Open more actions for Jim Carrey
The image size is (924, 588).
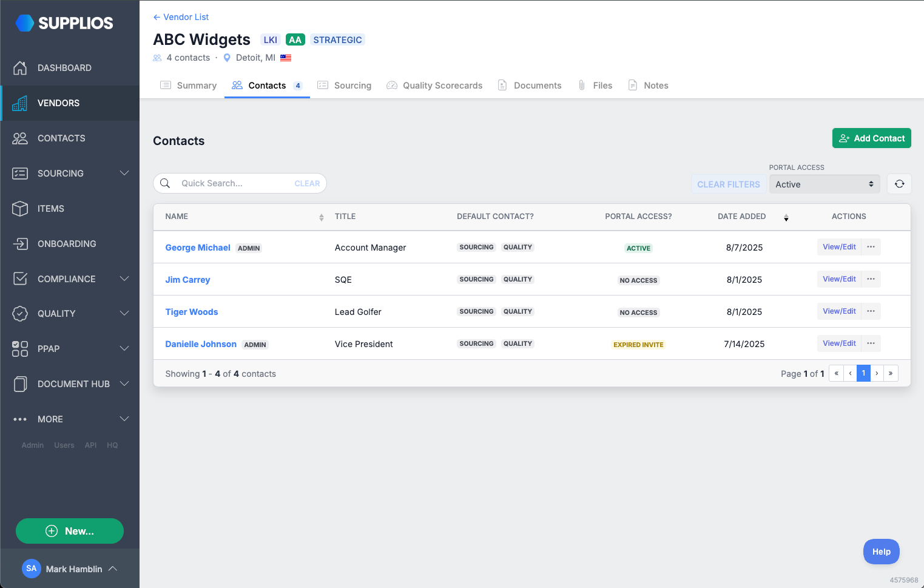click(x=871, y=279)
